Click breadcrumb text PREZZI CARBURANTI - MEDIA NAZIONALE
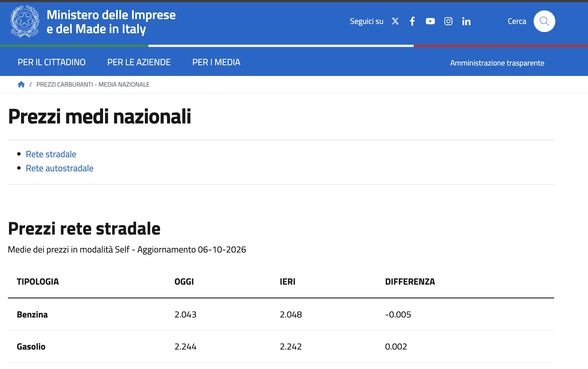588x369 pixels. coord(93,84)
